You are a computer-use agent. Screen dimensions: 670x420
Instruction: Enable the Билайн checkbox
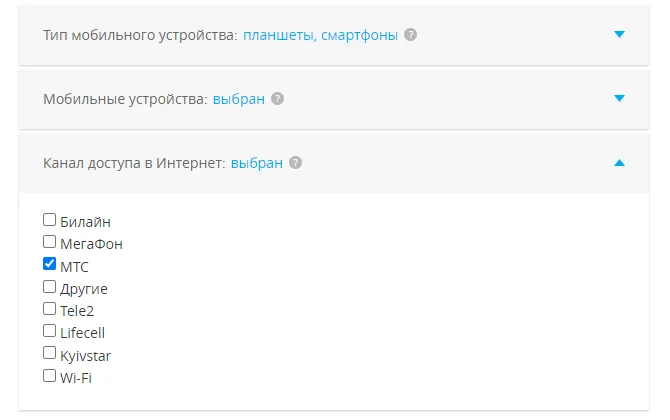pos(50,220)
